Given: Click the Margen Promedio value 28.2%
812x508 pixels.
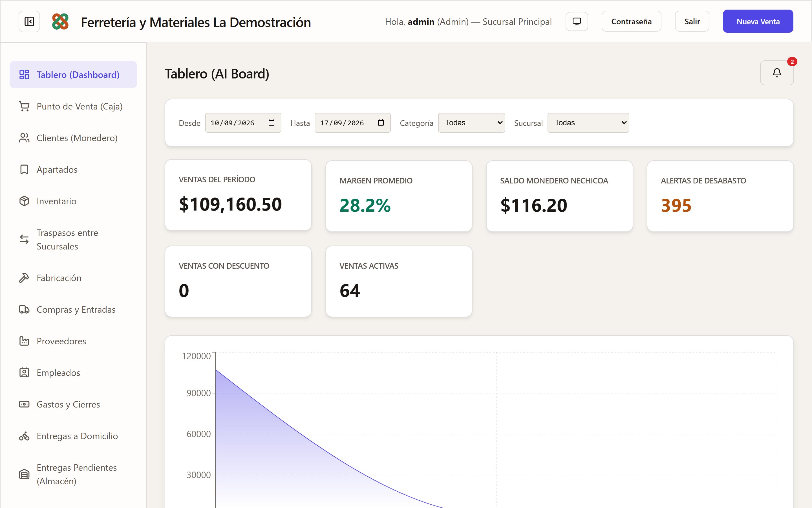Looking at the screenshot, I should coord(365,205).
